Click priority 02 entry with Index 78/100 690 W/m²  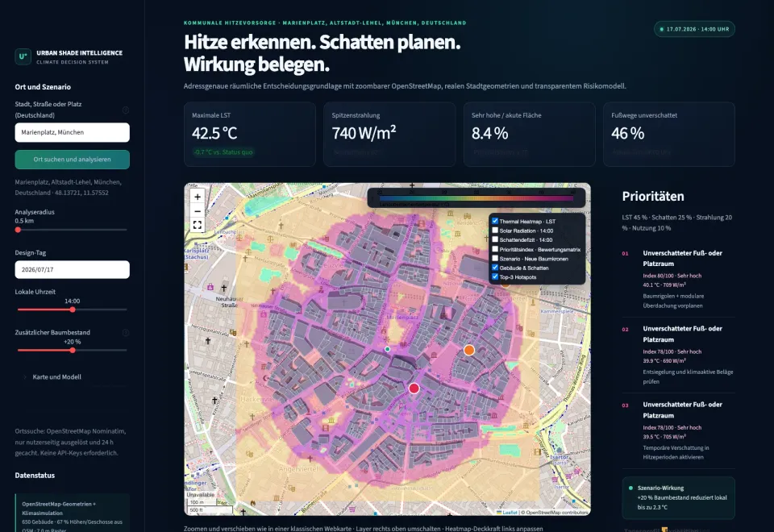678,355
